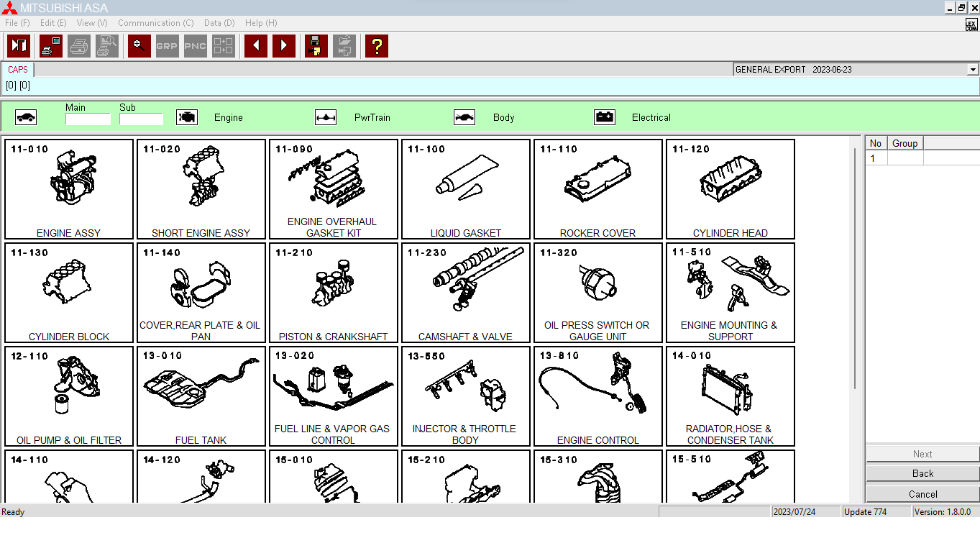
Task: Click the floppy disk save icon
Action: pos(316,46)
